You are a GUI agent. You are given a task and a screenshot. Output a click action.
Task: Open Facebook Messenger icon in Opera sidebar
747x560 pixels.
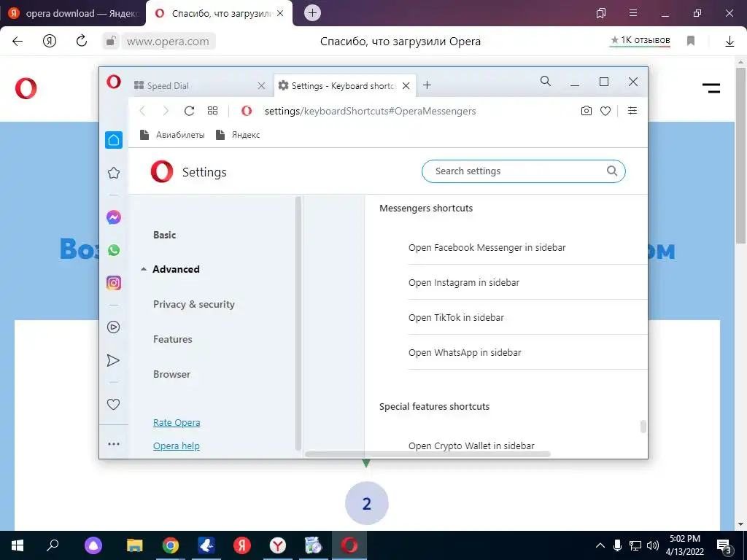pos(113,217)
